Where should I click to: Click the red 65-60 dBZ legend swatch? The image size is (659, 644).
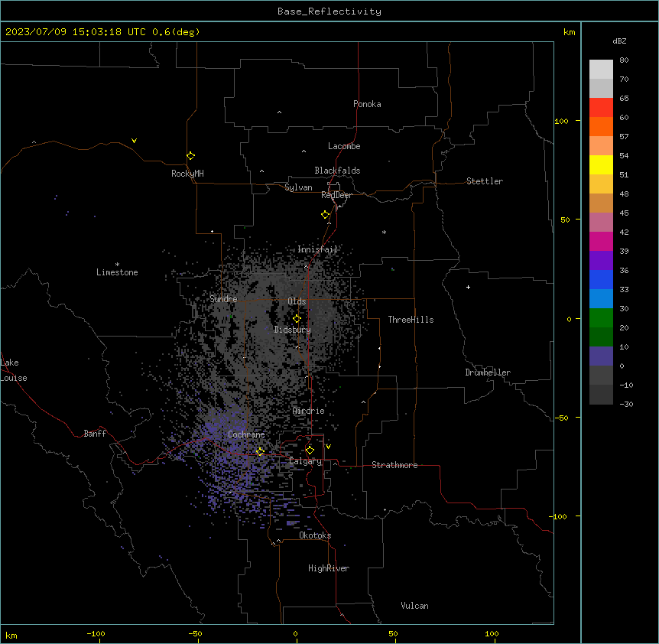[601, 107]
